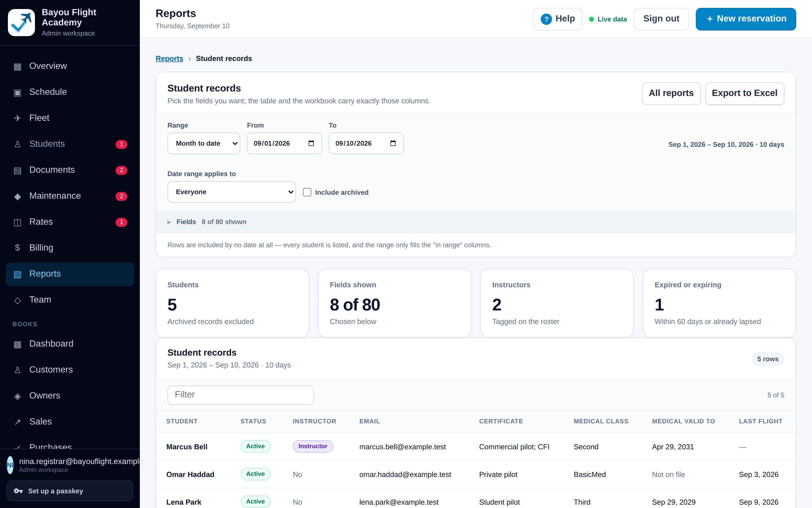This screenshot has width=812, height=508.
Task: Click the Sign out button
Action: (661, 19)
